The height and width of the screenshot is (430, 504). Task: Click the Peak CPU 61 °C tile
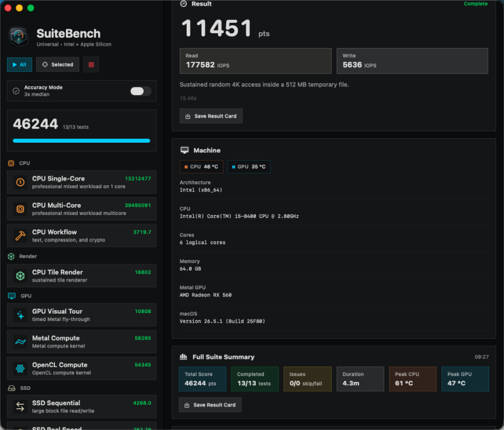tap(413, 379)
